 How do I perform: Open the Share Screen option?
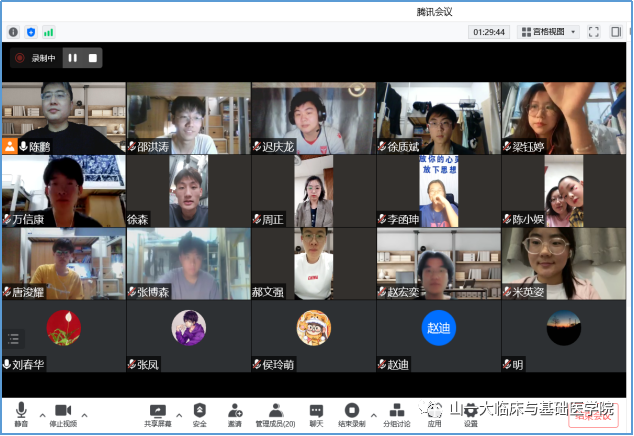[157, 414]
